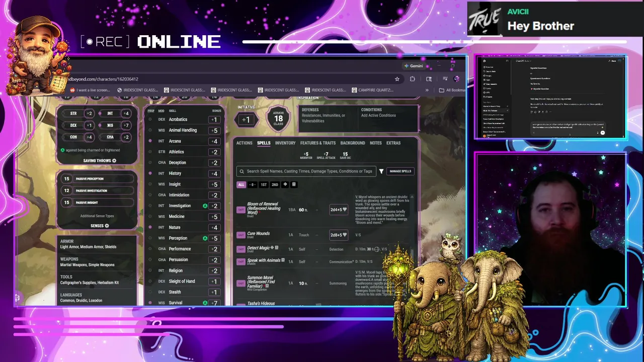Cast Bloom of Renewal spell
This screenshot has width=644, height=362.
click(241, 210)
